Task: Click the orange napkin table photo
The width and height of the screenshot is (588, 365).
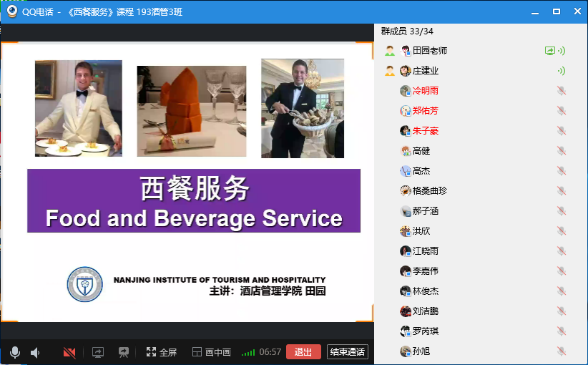Action: [x=192, y=111]
